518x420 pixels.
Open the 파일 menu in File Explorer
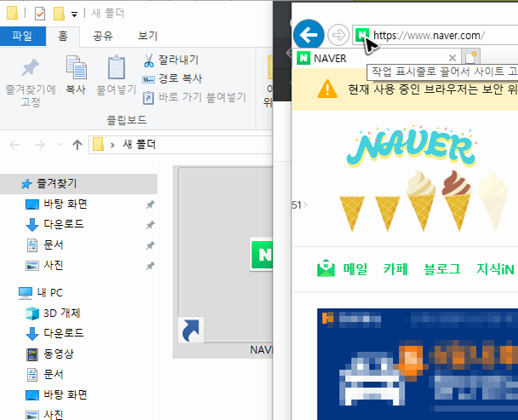click(22, 36)
